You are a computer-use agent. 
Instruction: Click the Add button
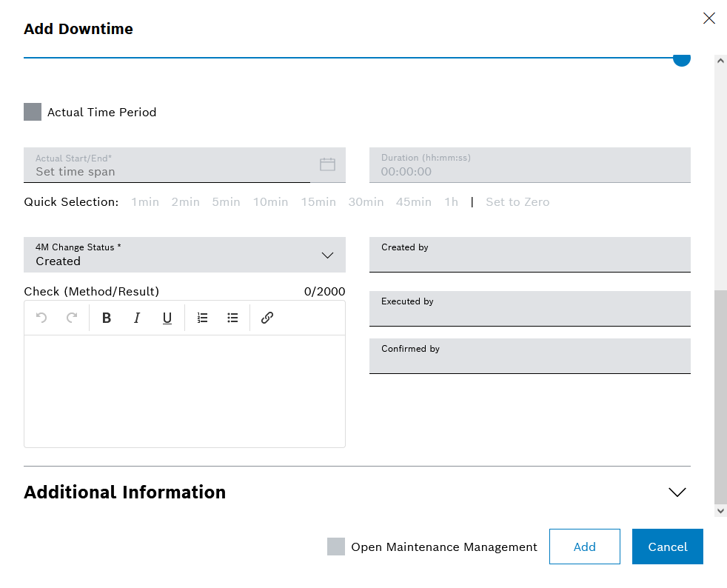point(584,547)
